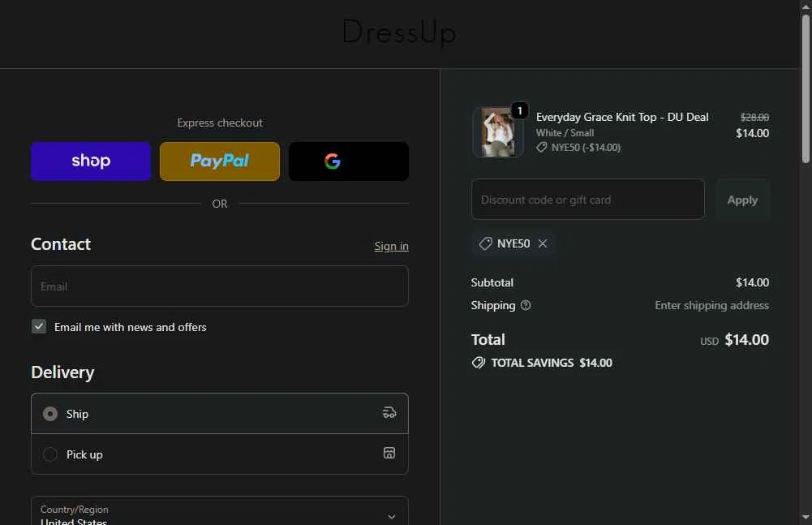Image resolution: width=812 pixels, height=525 pixels.
Task: Click the 'Express checkout' heading
Action: click(x=220, y=123)
